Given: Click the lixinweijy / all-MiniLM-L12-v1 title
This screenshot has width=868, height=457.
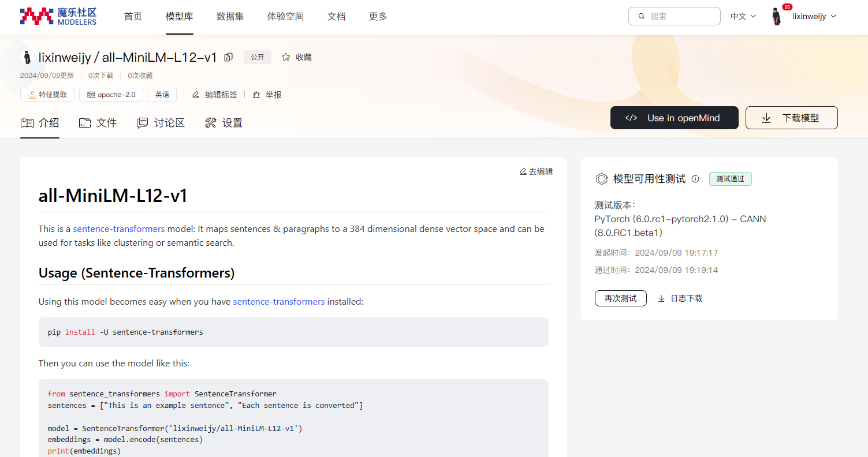Looking at the screenshot, I should 128,57.
